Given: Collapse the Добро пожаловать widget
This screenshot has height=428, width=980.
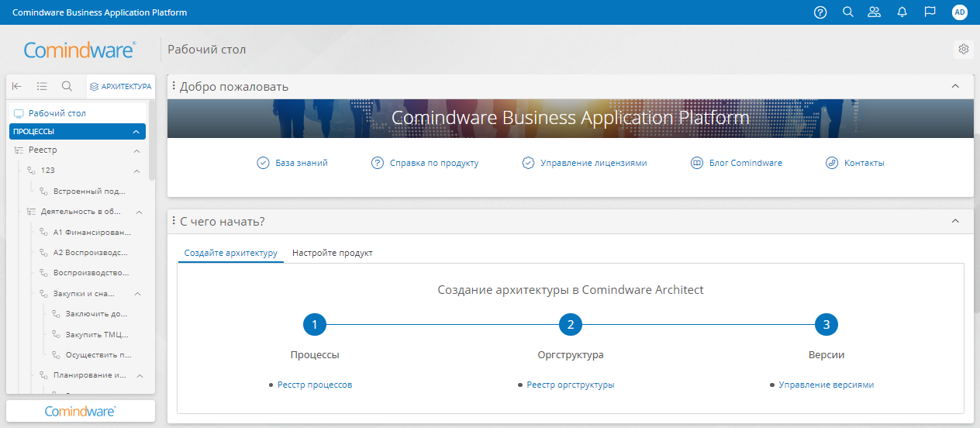Looking at the screenshot, I should click(x=955, y=86).
